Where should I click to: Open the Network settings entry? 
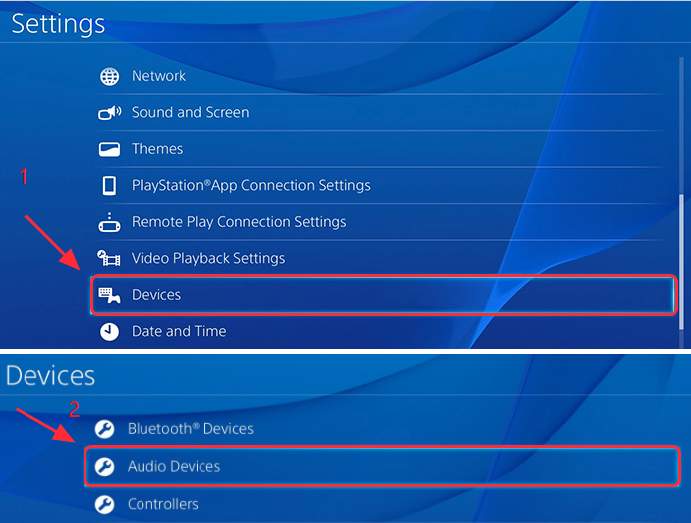click(x=380, y=76)
